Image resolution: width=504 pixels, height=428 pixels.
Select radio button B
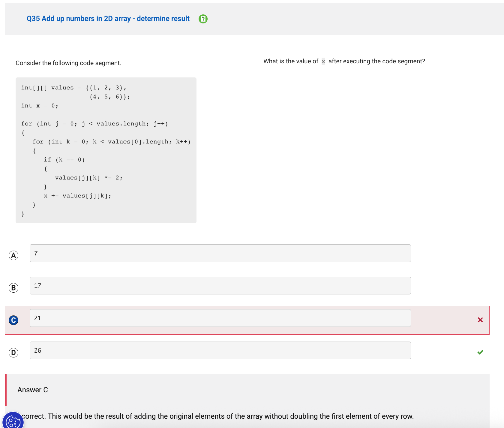[x=13, y=288]
